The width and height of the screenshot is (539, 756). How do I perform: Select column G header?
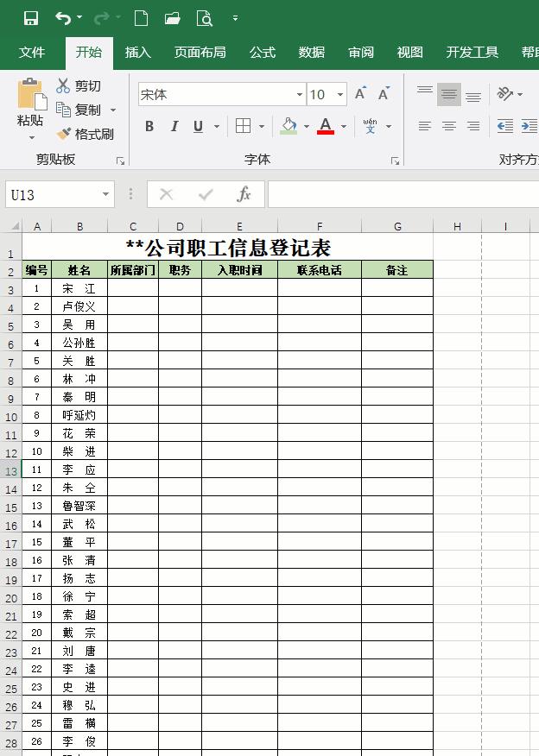(397, 226)
